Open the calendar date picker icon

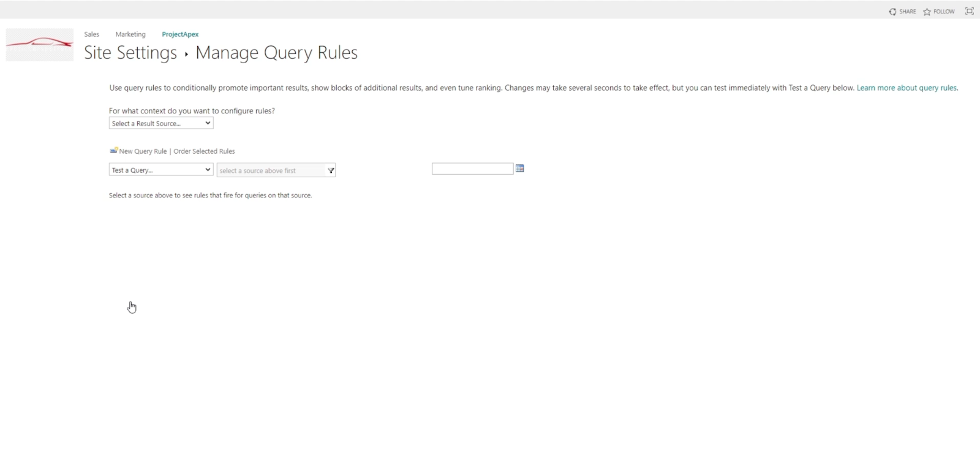[x=519, y=169]
